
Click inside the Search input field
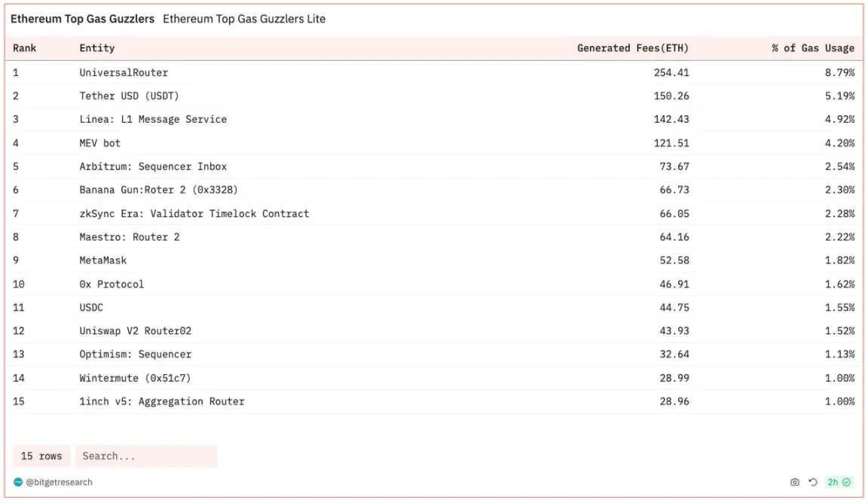coord(146,456)
